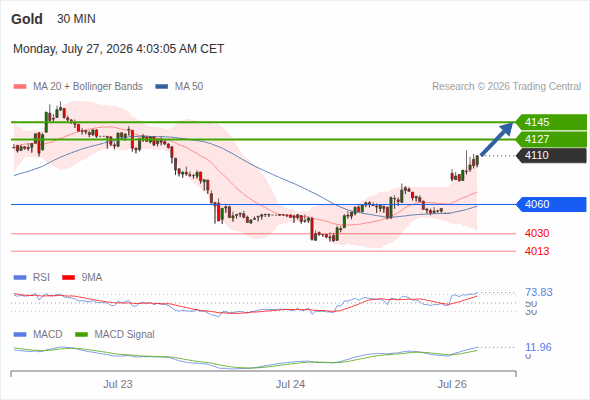The width and height of the screenshot is (590, 400).
Task: Click the MACD Signal green legend swatch
Action: point(82,335)
